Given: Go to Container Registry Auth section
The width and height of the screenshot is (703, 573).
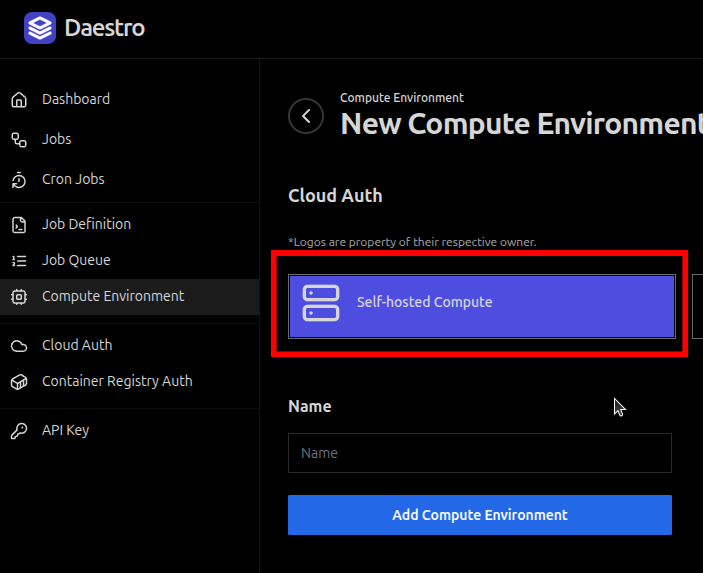Looking at the screenshot, I should tap(117, 382).
